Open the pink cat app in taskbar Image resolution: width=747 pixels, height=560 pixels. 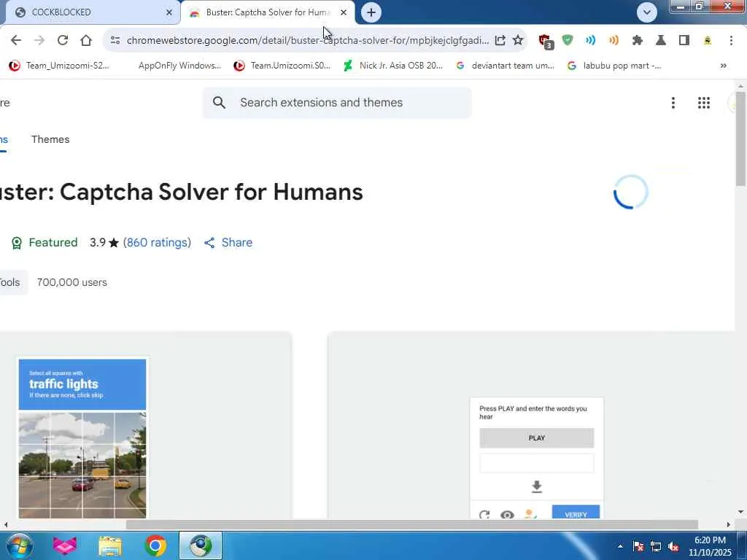65,545
